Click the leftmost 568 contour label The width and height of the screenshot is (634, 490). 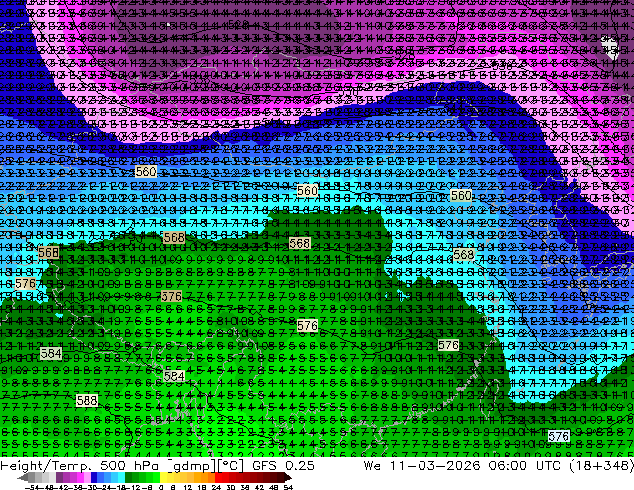pyautogui.click(x=49, y=253)
